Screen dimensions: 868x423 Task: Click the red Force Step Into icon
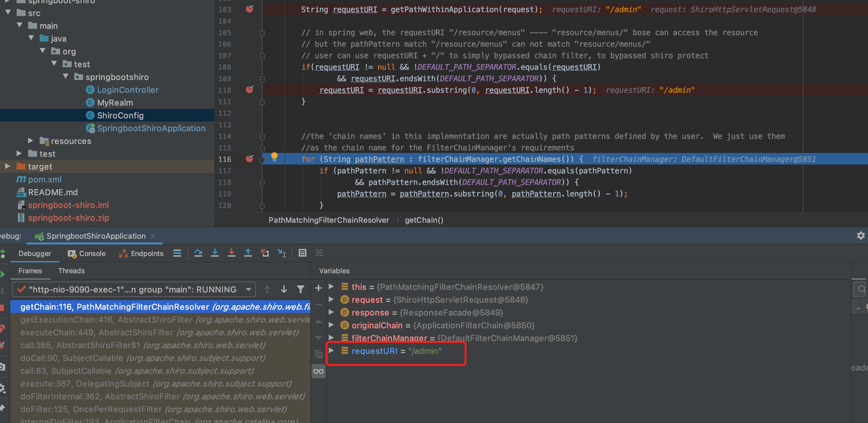(231, 253)
